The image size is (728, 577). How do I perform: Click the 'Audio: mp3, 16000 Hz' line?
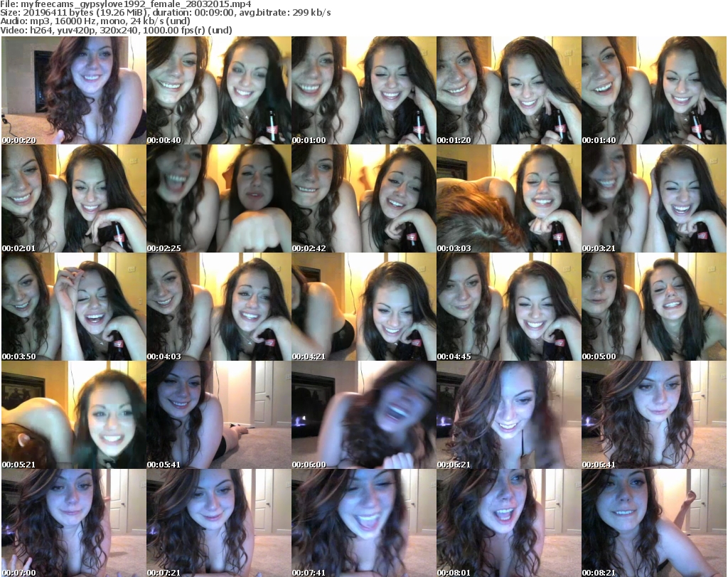tap(95, 21)
